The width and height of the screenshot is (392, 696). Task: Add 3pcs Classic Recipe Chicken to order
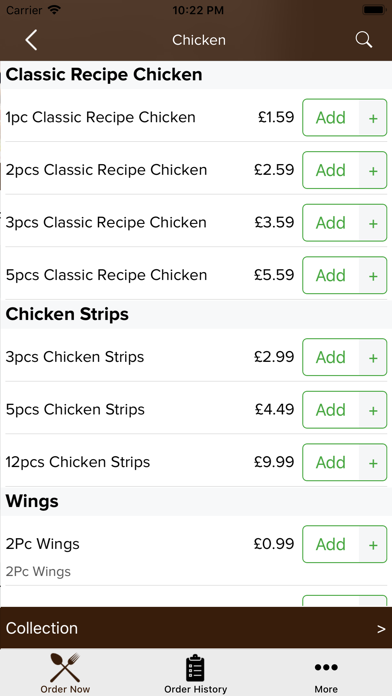coord(331,223)
